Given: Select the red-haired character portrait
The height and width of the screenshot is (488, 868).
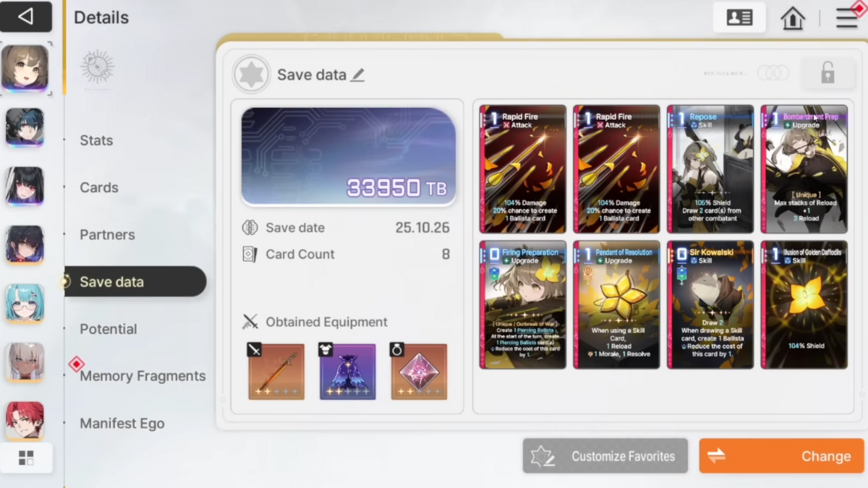Looking at the screenshot, I should coord(25,421).
